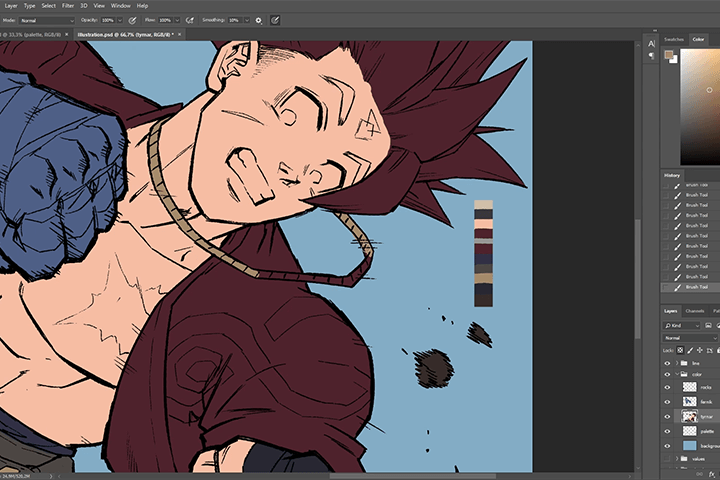Hide the 'palette' layer
Screen dimensions: 720x480
(667, 431)
